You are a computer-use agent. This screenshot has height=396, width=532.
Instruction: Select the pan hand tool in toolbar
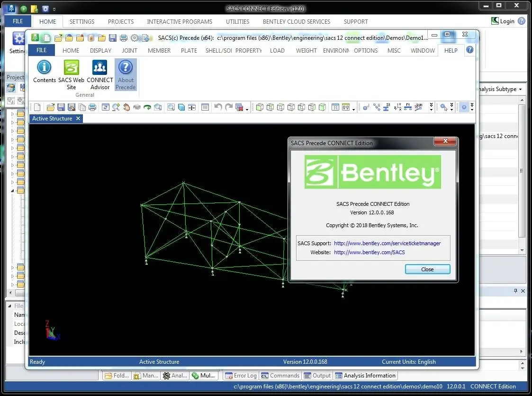(126, 108)
